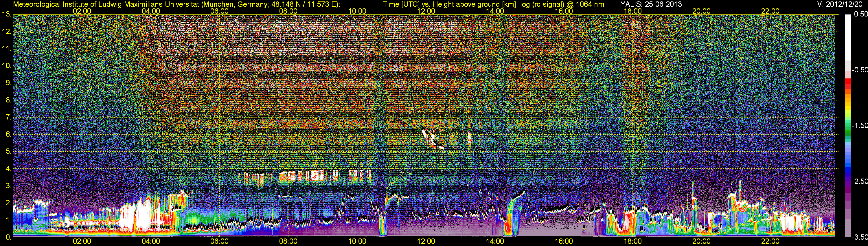
Task: Click the 11 km height axis label
Action: click(7, 49)
